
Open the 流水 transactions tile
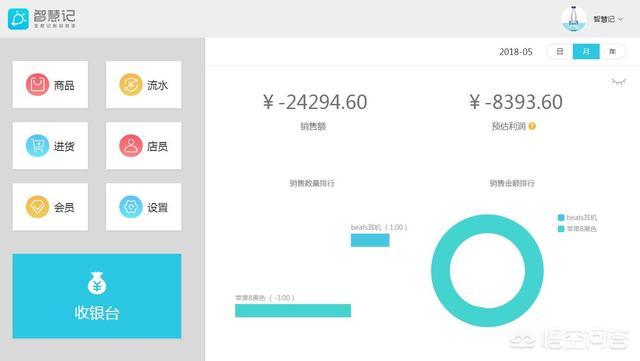tap(144, 85)
